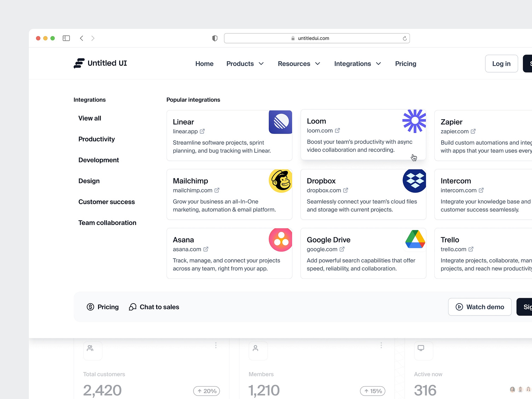
Task: Click the 1,210 members value
Action: (264, 391)
